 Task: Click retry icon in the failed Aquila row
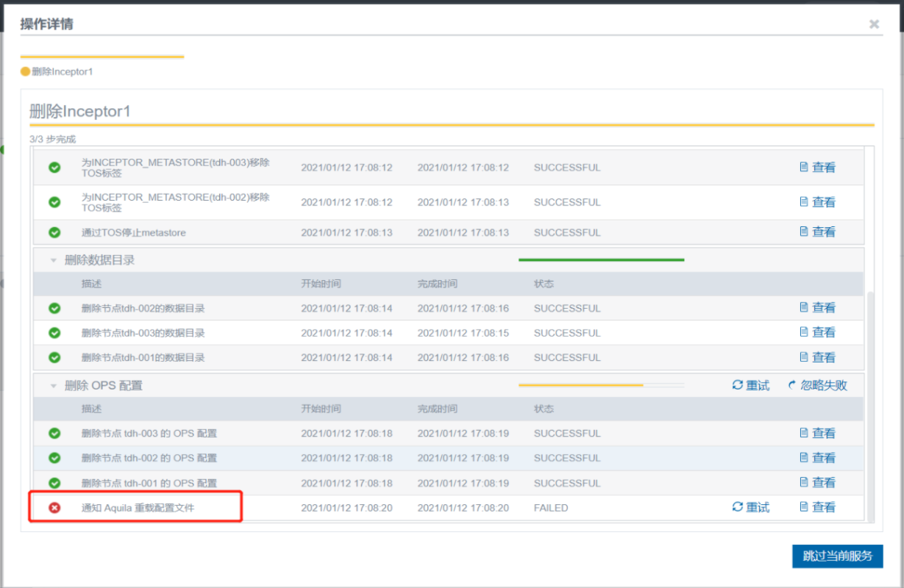(x=738, y=507)
